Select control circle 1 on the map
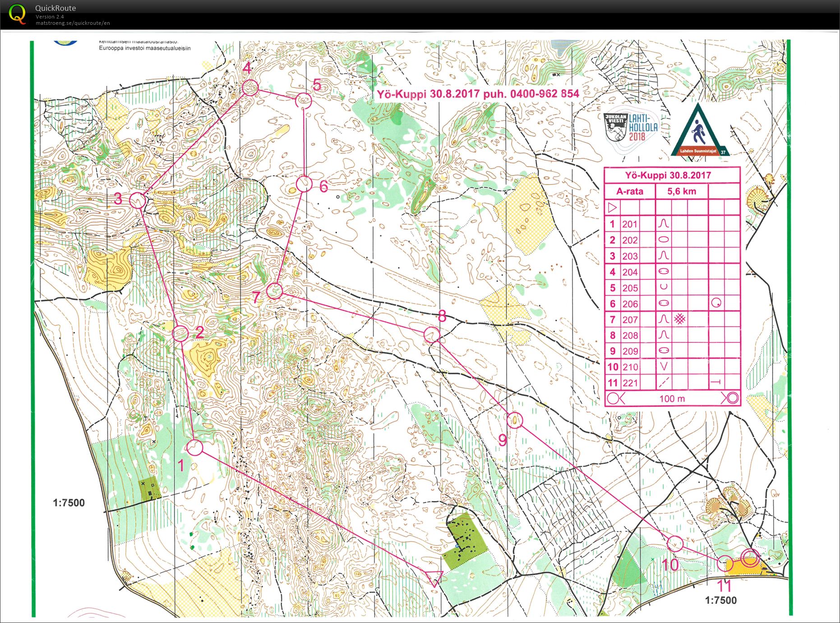Image resolution: width=840 pixels, height=623 pixels. point(194,448)
